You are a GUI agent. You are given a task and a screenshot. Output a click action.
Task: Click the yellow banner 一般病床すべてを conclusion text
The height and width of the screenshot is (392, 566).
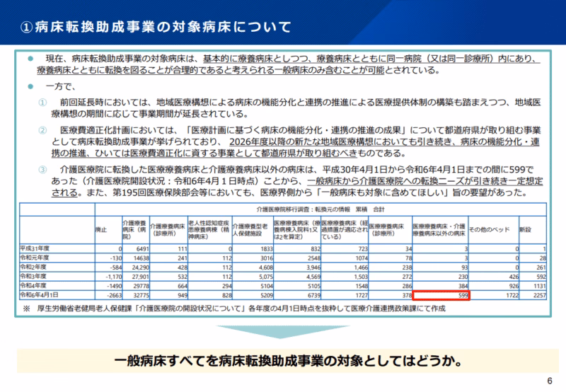(284, 362)
